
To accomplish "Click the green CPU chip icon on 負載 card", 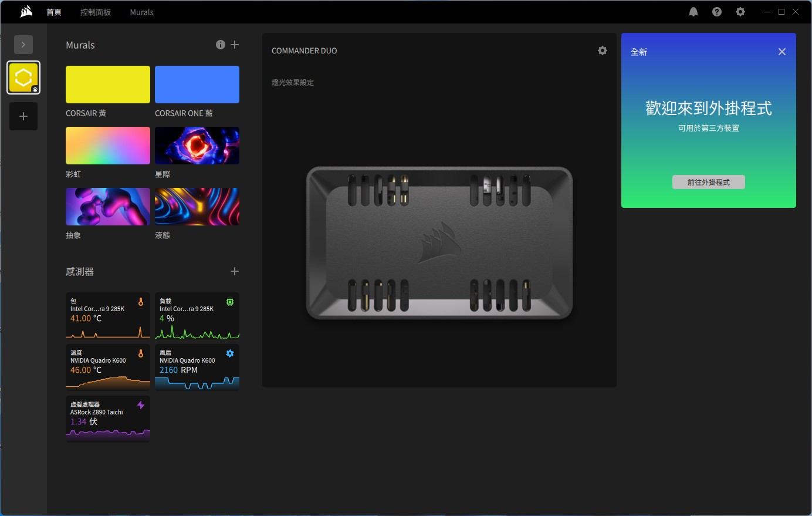I will (x=230, y=302).
